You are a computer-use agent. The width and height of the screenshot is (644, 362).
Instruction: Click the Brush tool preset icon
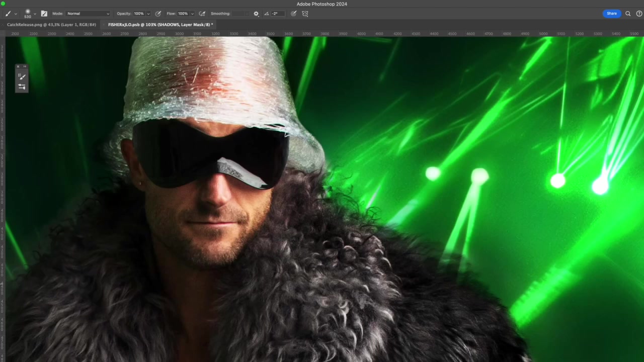pos(8,14)
